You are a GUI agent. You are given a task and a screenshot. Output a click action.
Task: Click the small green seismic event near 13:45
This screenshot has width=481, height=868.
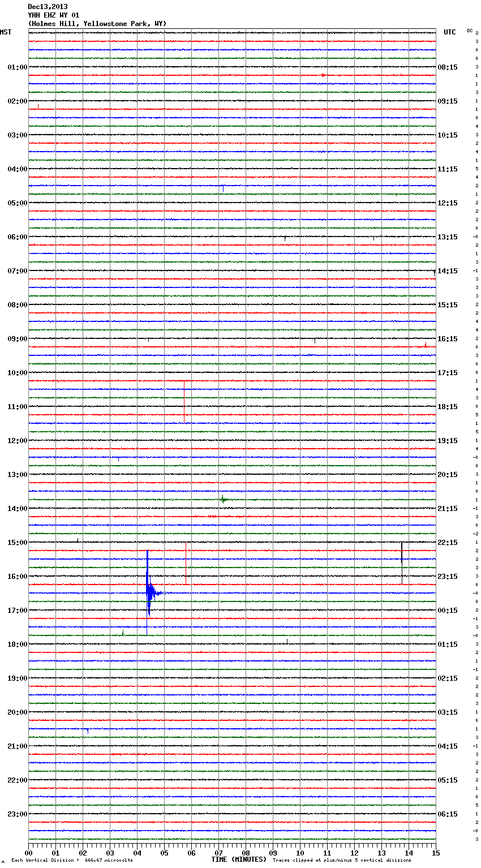[224, 499]
